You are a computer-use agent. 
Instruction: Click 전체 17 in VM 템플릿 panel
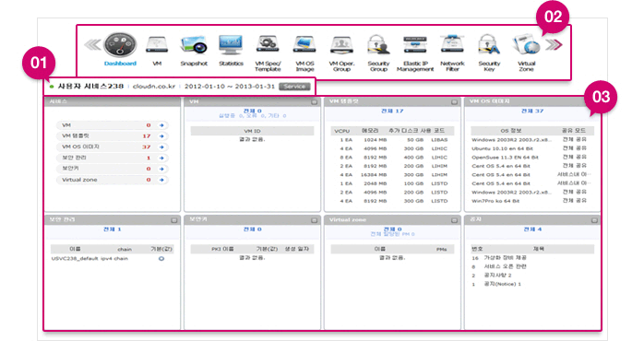pyautogui.click(x=392, y=111)
